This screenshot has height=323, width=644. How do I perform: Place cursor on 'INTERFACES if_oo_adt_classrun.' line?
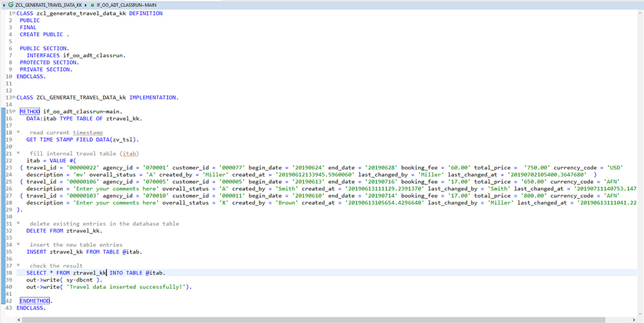click(x=77, y=55)
